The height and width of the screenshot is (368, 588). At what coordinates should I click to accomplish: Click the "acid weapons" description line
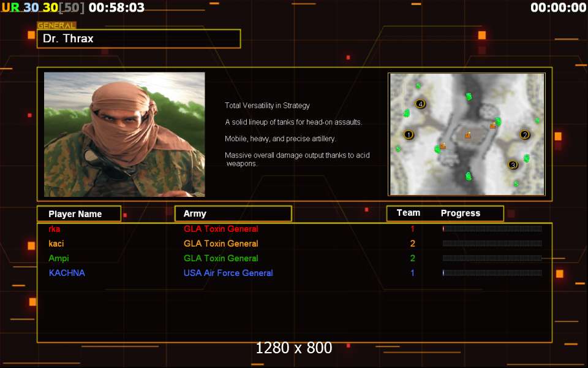click(x=298, y=159)
